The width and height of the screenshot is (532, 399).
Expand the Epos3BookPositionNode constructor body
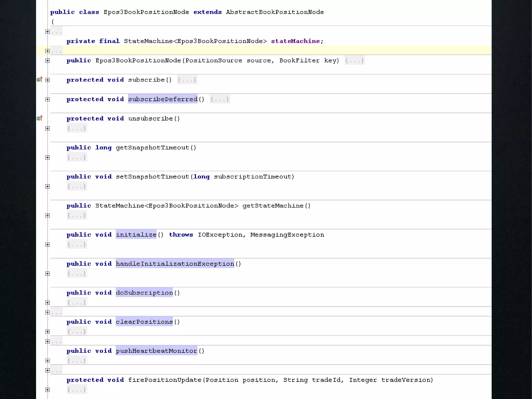tap(48, 61)
